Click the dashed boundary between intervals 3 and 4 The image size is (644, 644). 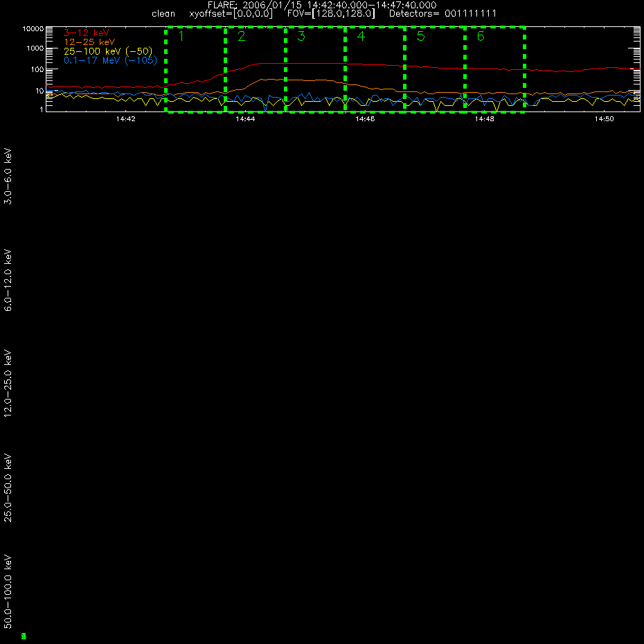345,69
